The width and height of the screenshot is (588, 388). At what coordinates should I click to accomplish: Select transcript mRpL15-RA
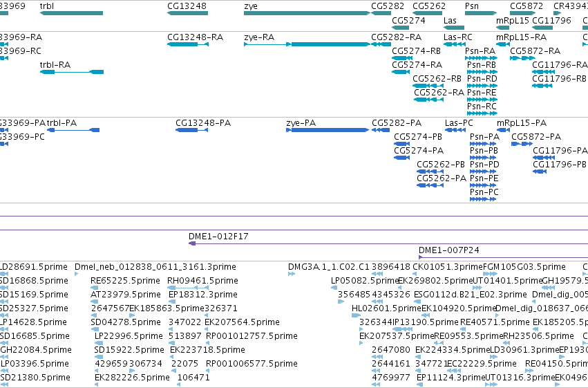[503, 44]
